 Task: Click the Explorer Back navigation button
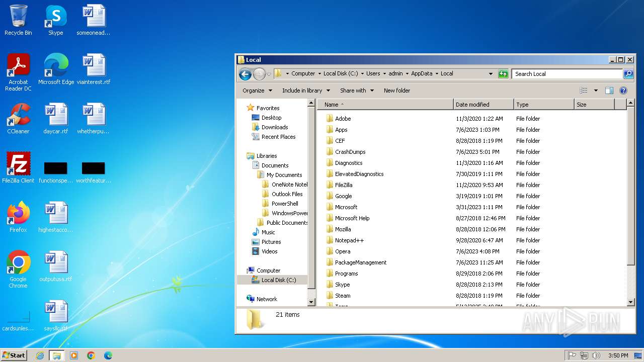pyautogui.click(x=245, y=74)
